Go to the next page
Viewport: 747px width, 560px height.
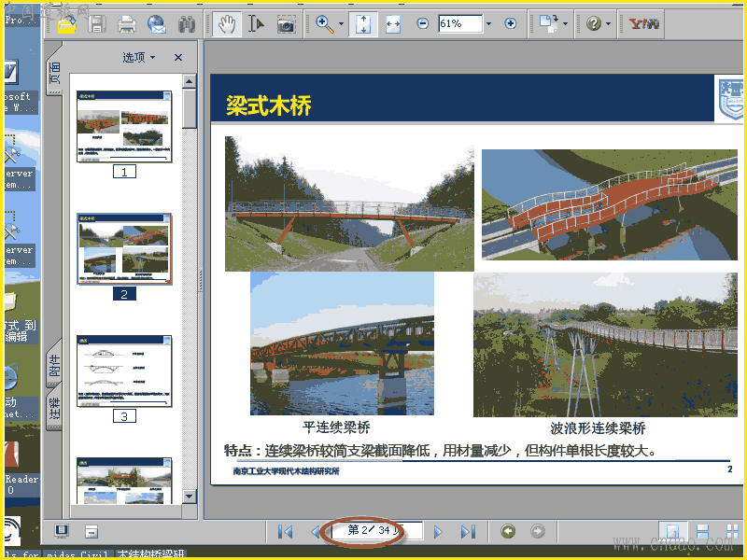pyautogui.click(x=438, y=531)
